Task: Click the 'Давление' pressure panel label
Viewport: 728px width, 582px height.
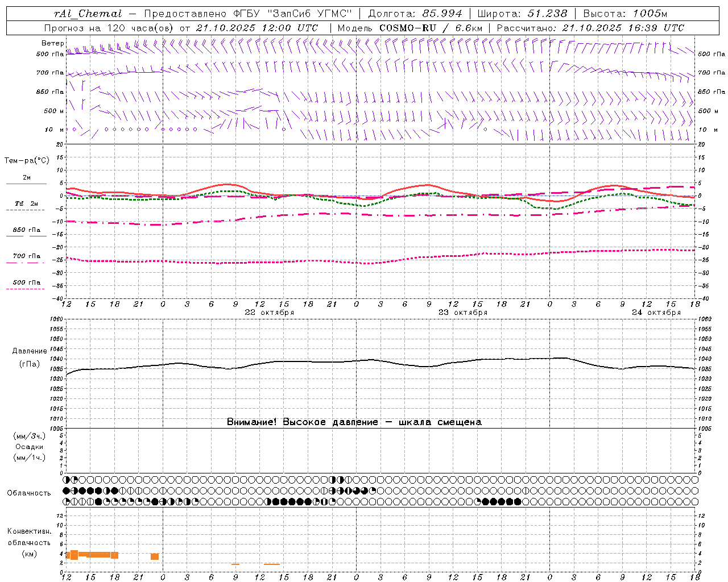Action: (29, 351)
